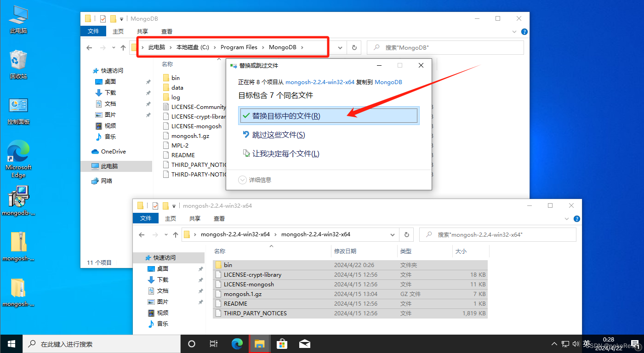Select the mongosh folder desktop icon
The height and width of the screenshot is (353, 644).
point(18,292)
